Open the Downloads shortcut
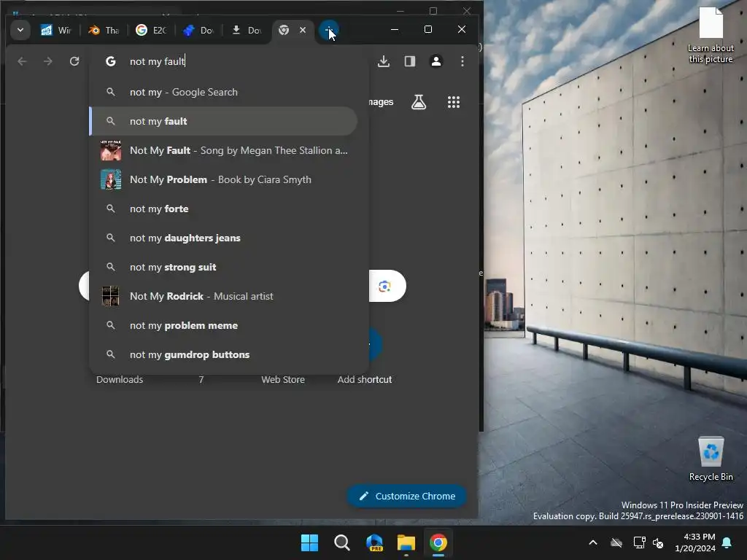This screenshot has width=747, height=560. 120,379
